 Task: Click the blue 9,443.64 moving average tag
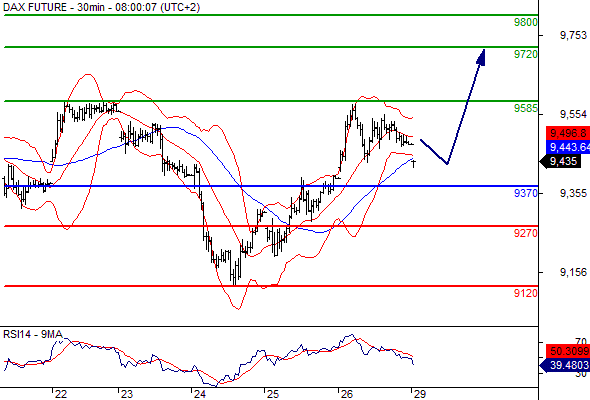click(568, 147)
